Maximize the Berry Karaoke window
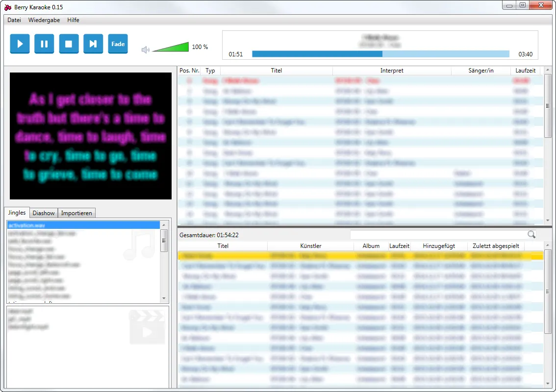 point(523,5)
